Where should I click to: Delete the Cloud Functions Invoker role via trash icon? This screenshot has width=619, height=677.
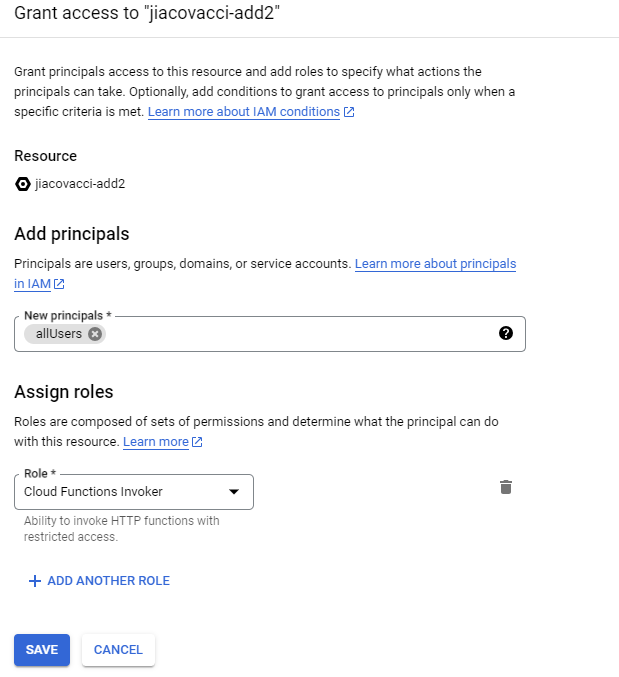point(506,487)
